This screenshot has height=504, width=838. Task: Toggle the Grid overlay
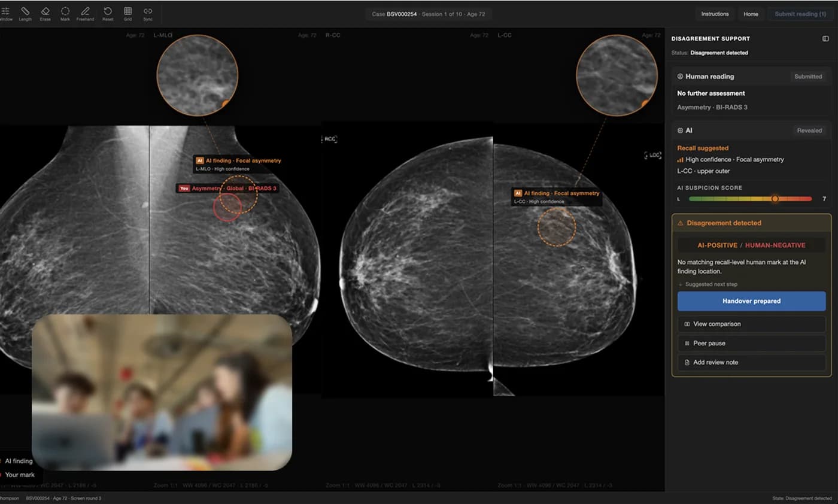pyautogui.click(x=128, y=14)
